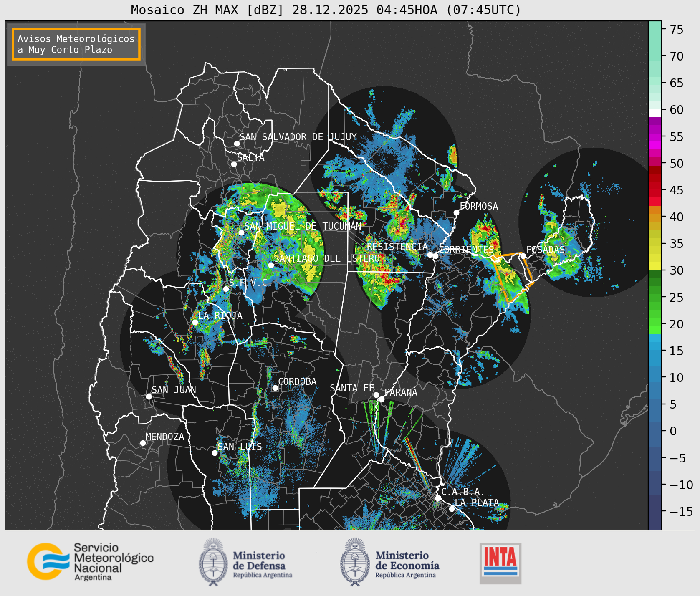Click the Ministerio de Defensa logo
The height and width of the screenshot is (596, 700).
(x=245, y=562)
